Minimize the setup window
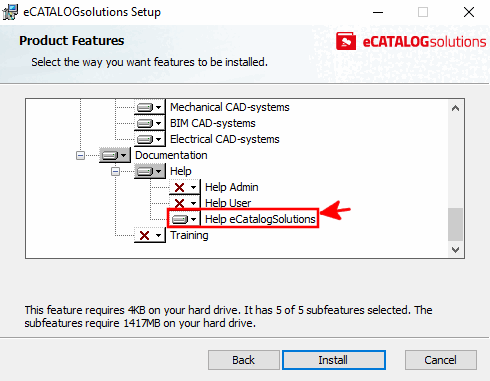 click(378, 12)
